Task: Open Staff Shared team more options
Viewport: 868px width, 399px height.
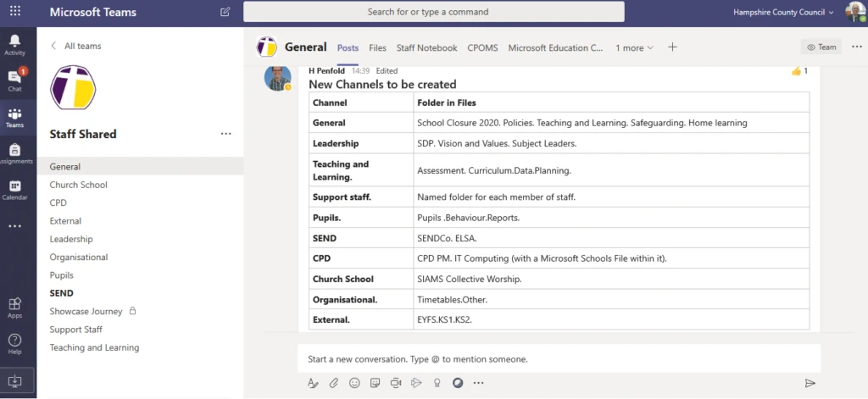Action: [226, 134]
